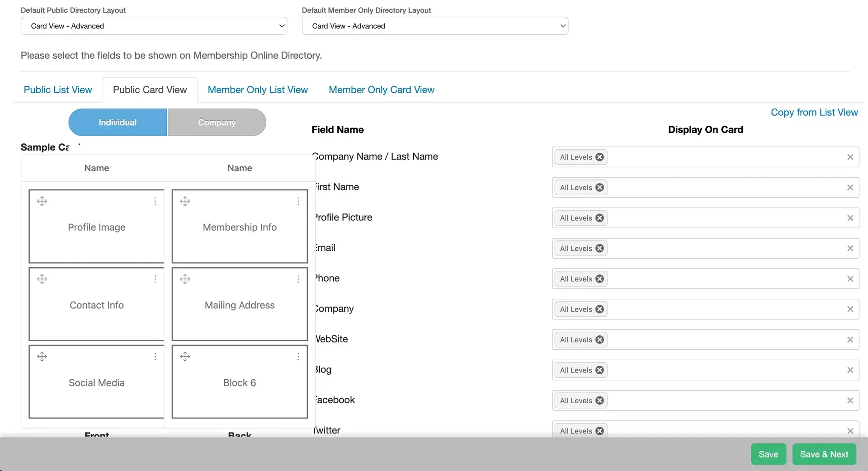Open the Member Only Card View tab
Image resolution: width=868 pixels, height=471 pixels.
click(382, 89)
